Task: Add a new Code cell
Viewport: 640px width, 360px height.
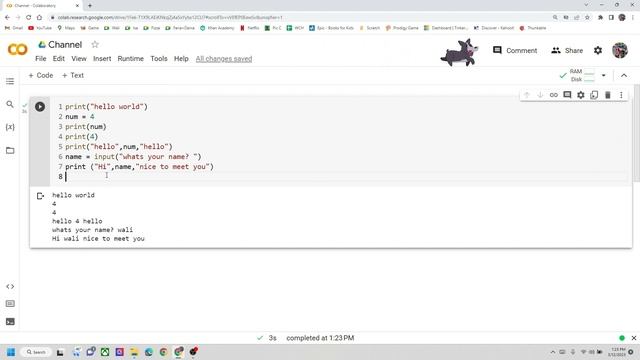Action: (41, 76)
